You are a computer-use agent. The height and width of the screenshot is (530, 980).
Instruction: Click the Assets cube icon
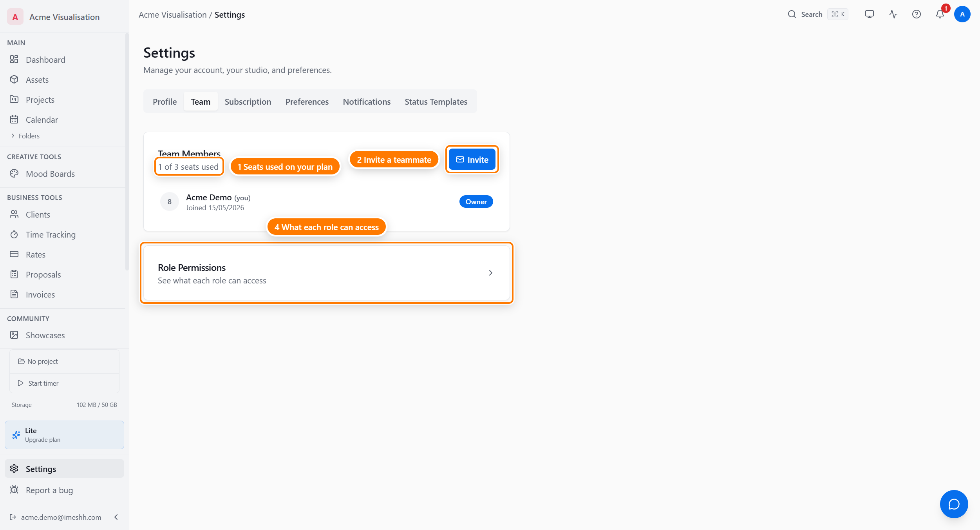tap(14, 79)
